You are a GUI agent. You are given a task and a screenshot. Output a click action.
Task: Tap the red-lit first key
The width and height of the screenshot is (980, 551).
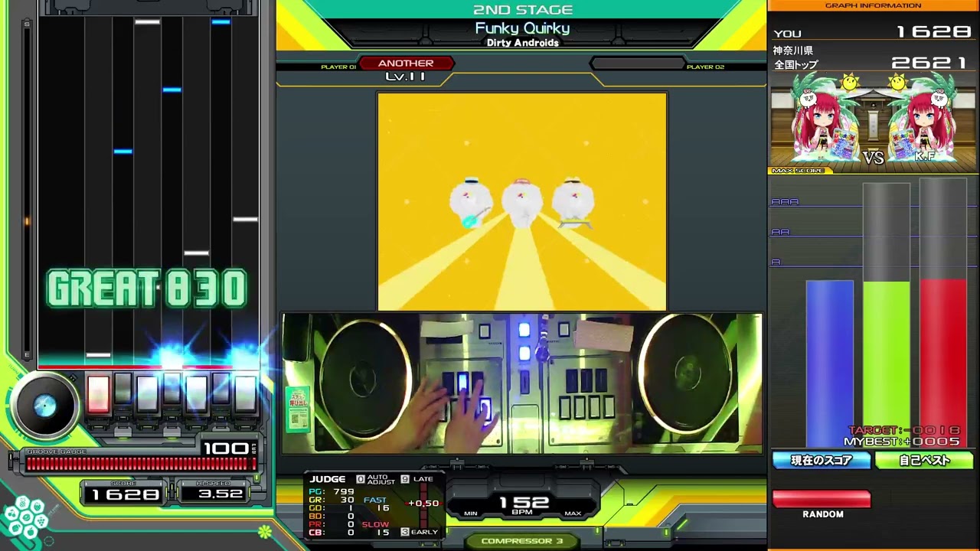98,394
